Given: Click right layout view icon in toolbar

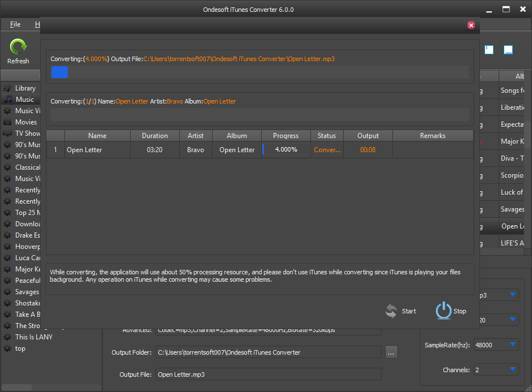Looking at the screenshot, I should pyautogui.click(x=508, y=50).
